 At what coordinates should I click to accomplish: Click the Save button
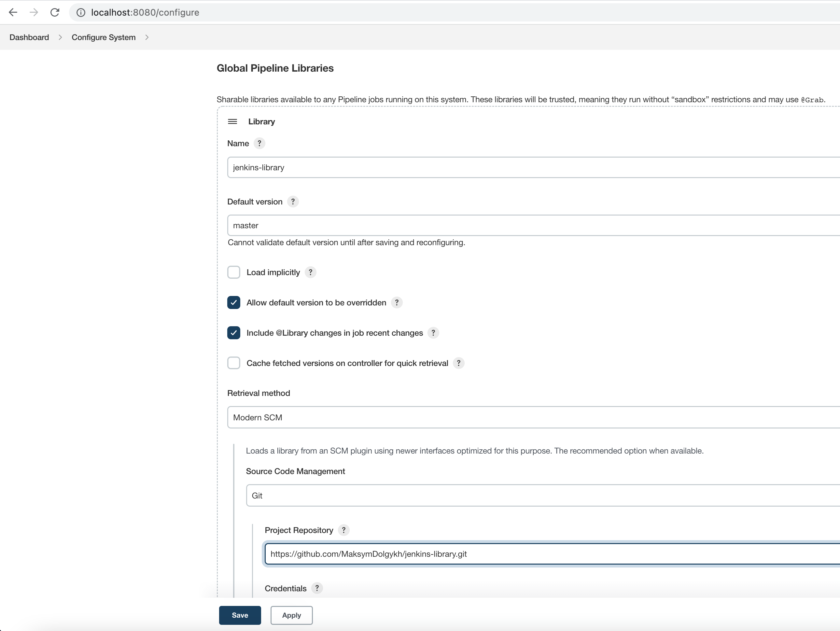[240, 615]
